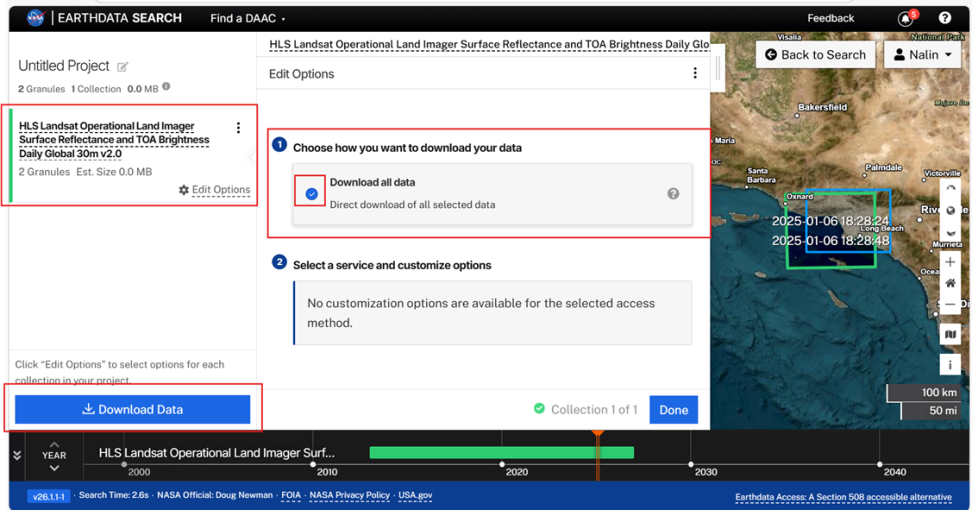Viewport: 972px width, 510px height.
Task: Click '2025-01-06 18:28:48' map label
Action: (830, 240)
